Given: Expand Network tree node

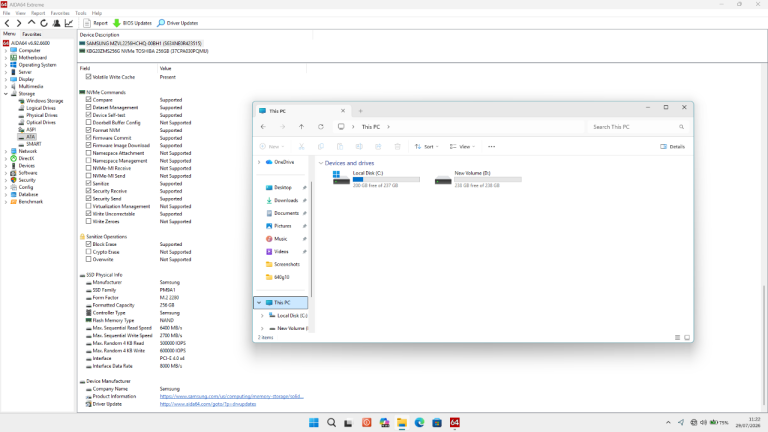Looking at the screenshot, I should (x=6, y=151).
